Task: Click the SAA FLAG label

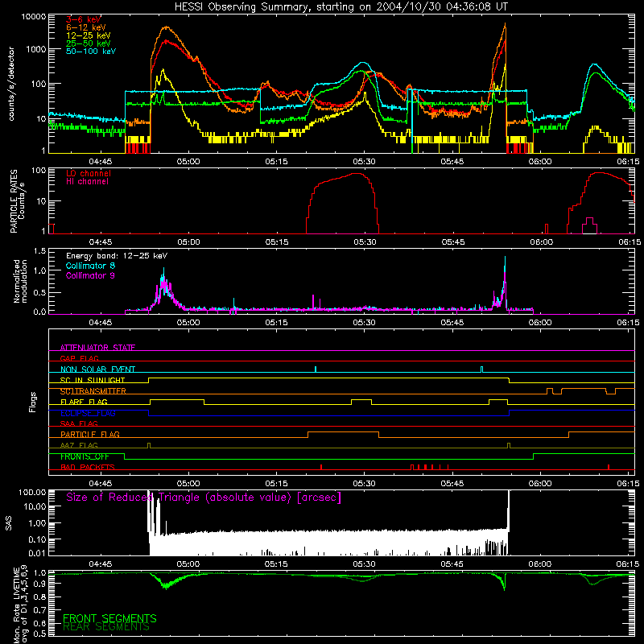Action: (x=79, y=423)
